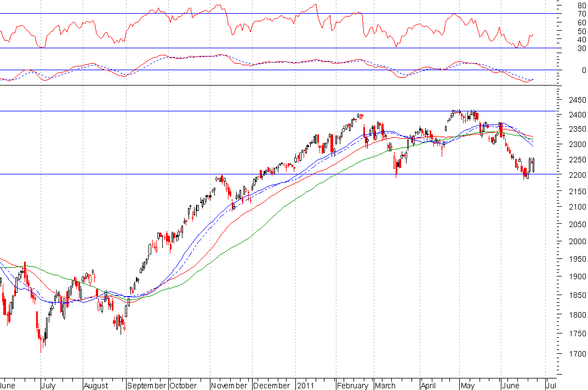This screenshot has width=588, height=390.
Task: Click the RSI 80 scale label
Action: [581, 5]
